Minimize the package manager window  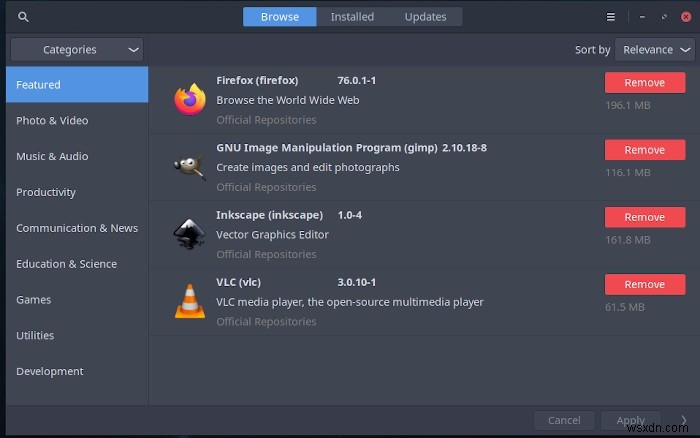(x=642, y=17)
